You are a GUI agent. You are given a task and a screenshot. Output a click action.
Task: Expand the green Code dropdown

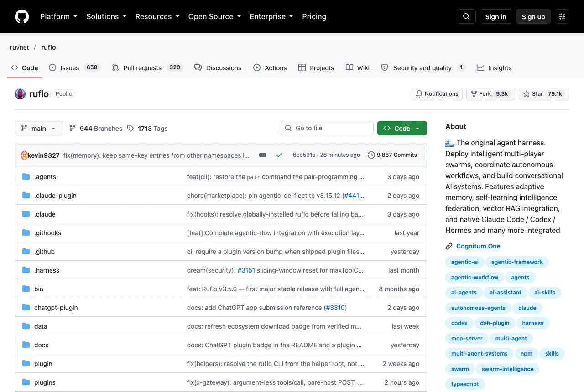(x=402, y=128)
